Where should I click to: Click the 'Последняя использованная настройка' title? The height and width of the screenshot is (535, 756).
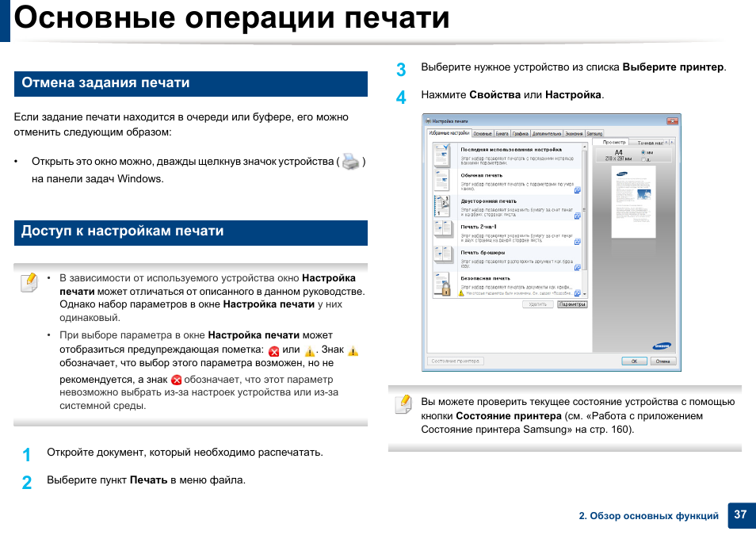511,150
